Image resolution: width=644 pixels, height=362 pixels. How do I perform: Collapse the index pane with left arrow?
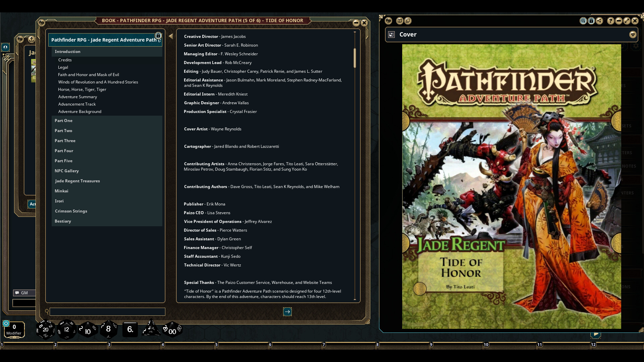171,36
